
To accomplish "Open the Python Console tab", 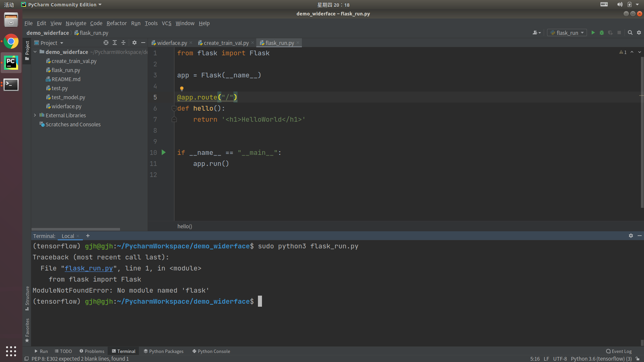I will [211, 351].
